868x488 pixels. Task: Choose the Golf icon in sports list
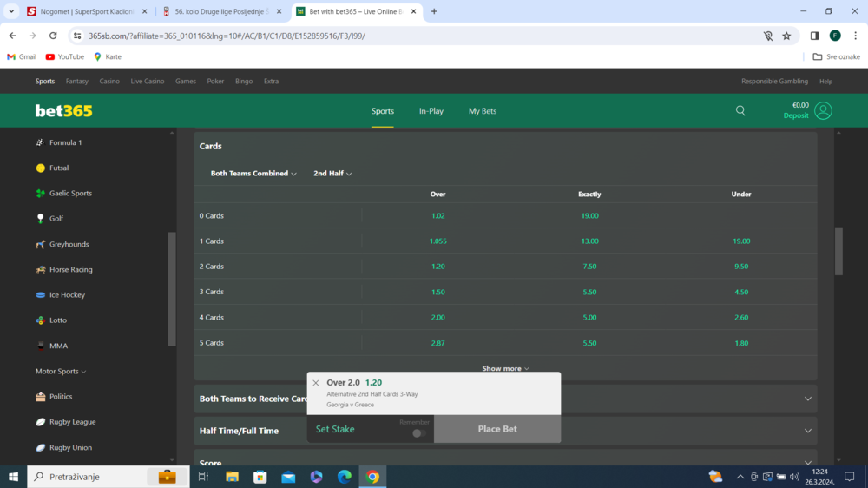tap(41, 219)
